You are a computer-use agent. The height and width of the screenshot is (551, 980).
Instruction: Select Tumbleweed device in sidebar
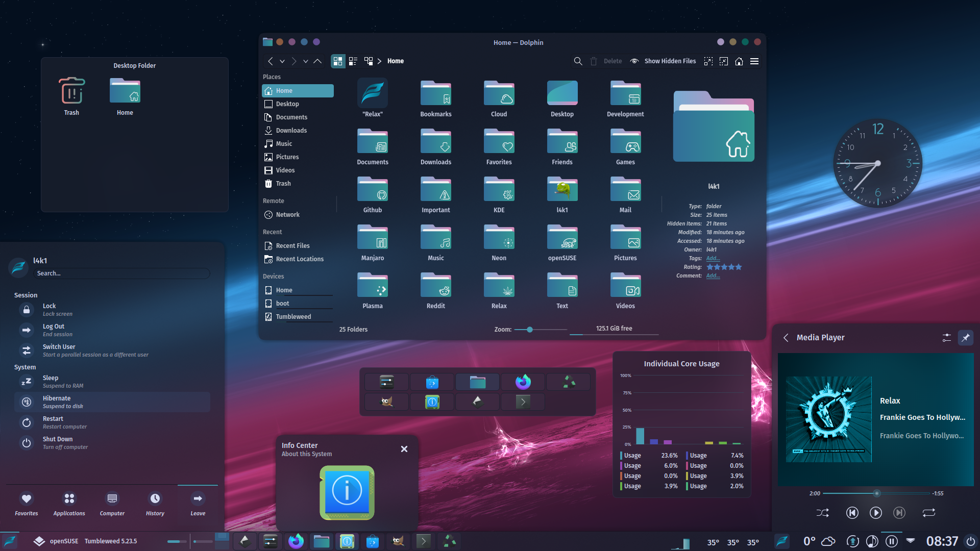pyautogui.click(x=298, y=317)
